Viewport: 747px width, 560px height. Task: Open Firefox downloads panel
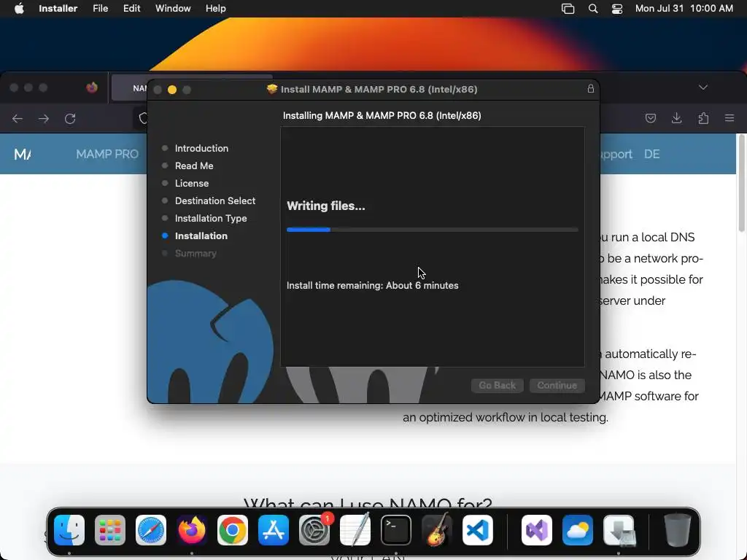[676, 119]
